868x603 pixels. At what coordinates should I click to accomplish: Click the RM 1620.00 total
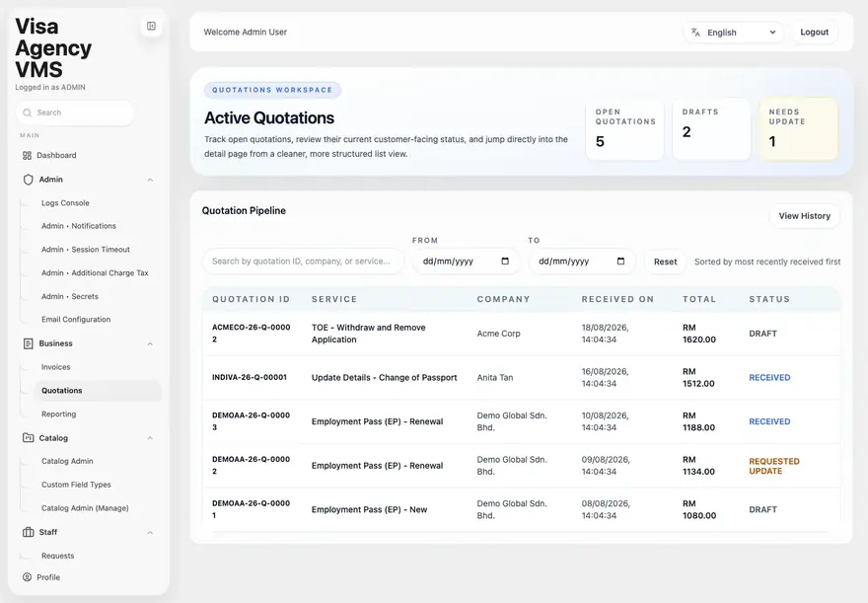(699, 334)
